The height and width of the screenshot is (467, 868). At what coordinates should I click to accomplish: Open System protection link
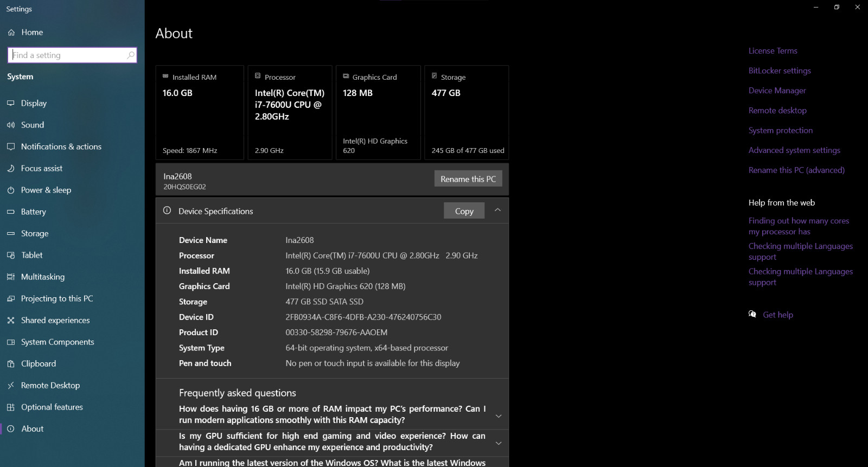(x=781, y=130)
